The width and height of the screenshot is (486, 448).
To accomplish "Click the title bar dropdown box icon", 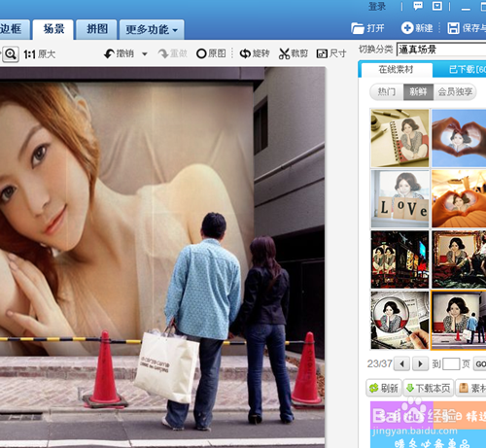I will pyautogui.click(x=437, y=6).
